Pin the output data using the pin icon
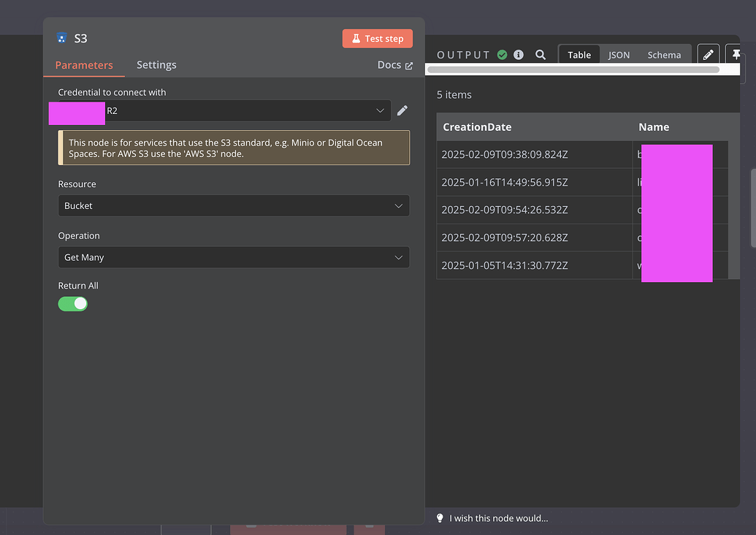 [736, 54]
